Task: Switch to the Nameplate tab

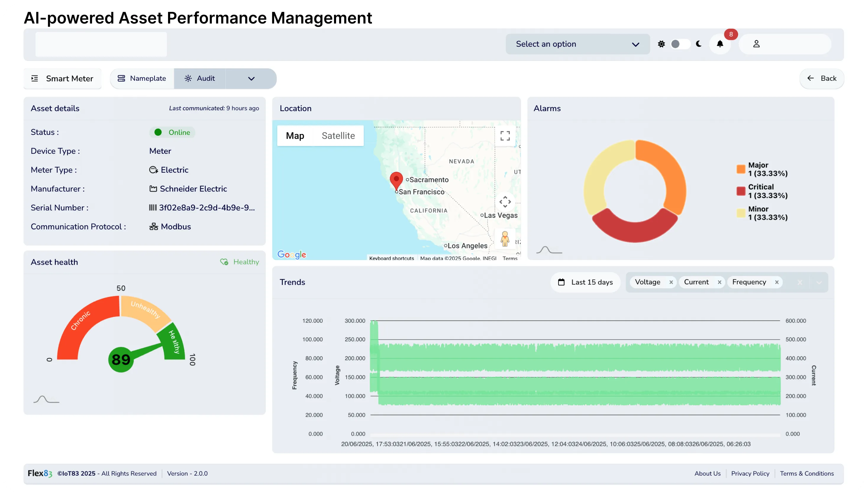Action: coord(142,79)
